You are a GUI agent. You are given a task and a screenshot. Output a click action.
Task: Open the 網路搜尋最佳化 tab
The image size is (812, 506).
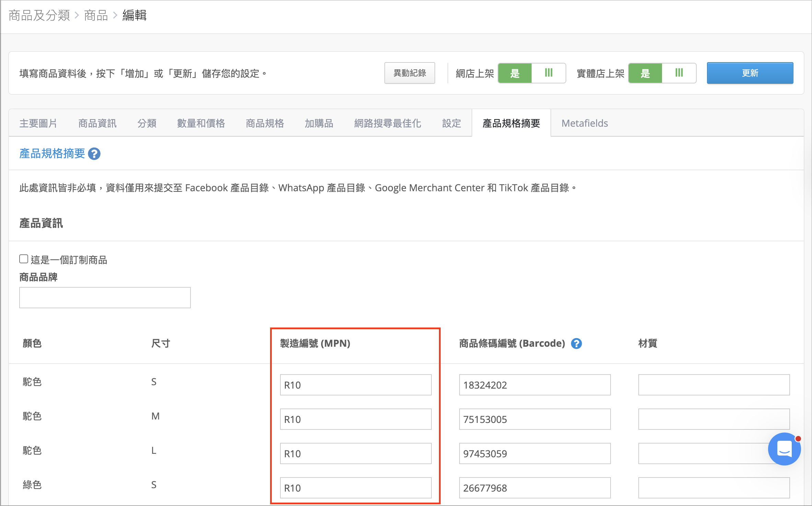click(388, 123)
